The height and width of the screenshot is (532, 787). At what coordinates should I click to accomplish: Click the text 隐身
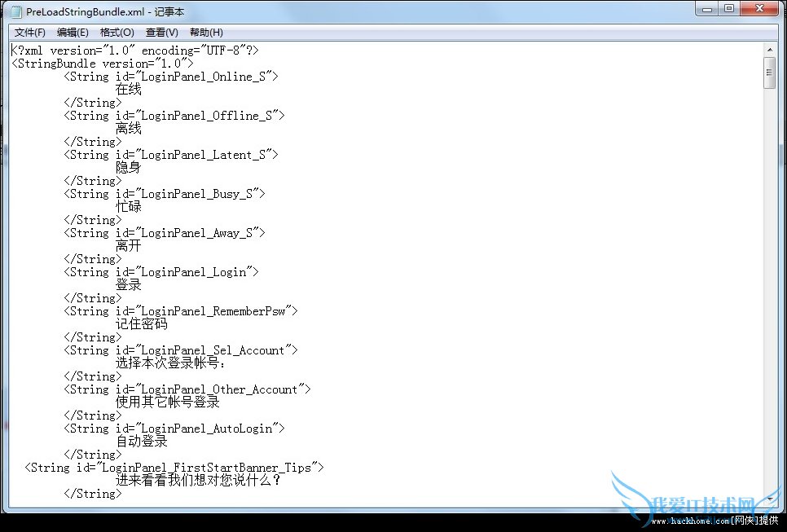click(x=129, y=168)
